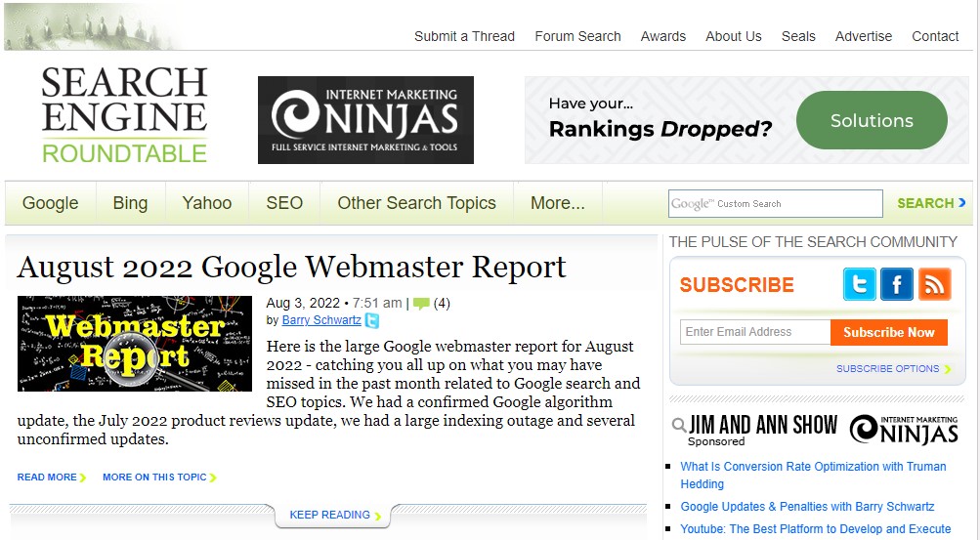
Task: Open the Jim and Ann Show heading
Action: point(762,425)
